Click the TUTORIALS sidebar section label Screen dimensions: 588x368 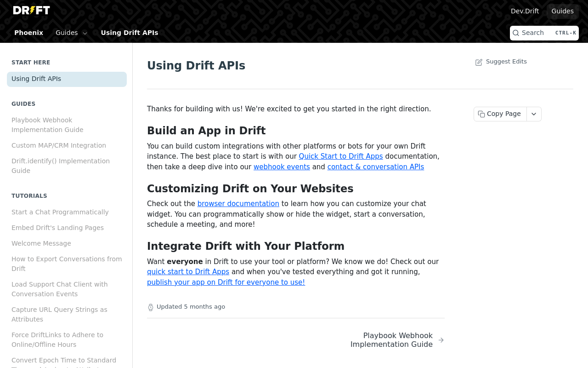pos(29,196)
